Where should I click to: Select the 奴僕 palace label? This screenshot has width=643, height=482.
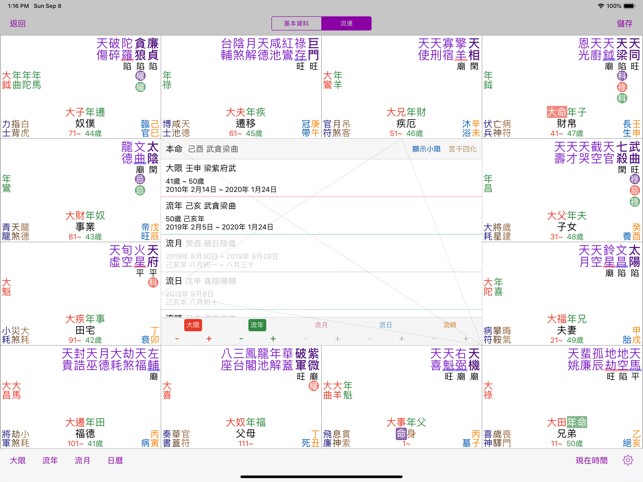[x=85, y=123]
